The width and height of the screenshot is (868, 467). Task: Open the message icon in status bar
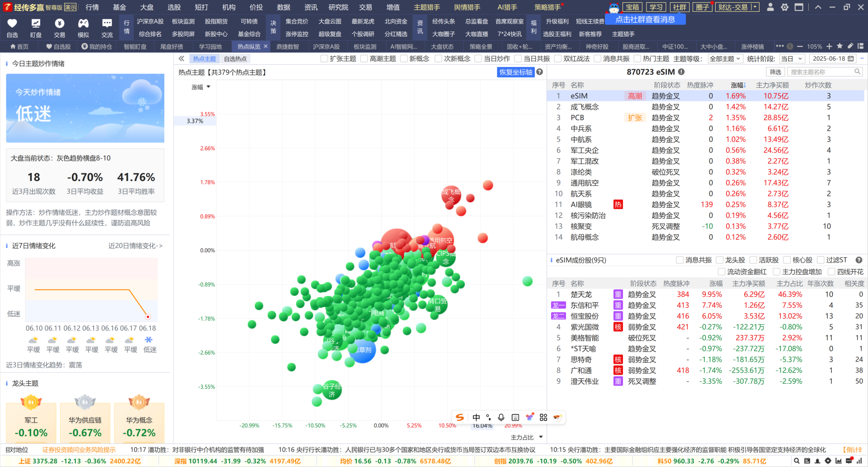(849, 461)
